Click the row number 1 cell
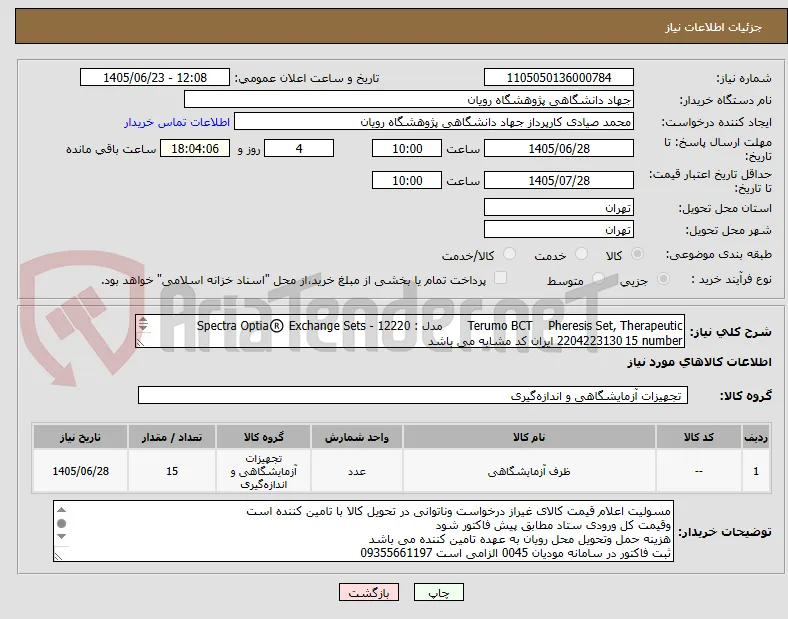This screenshot has width=788, height=619. [x=756, y=471]
